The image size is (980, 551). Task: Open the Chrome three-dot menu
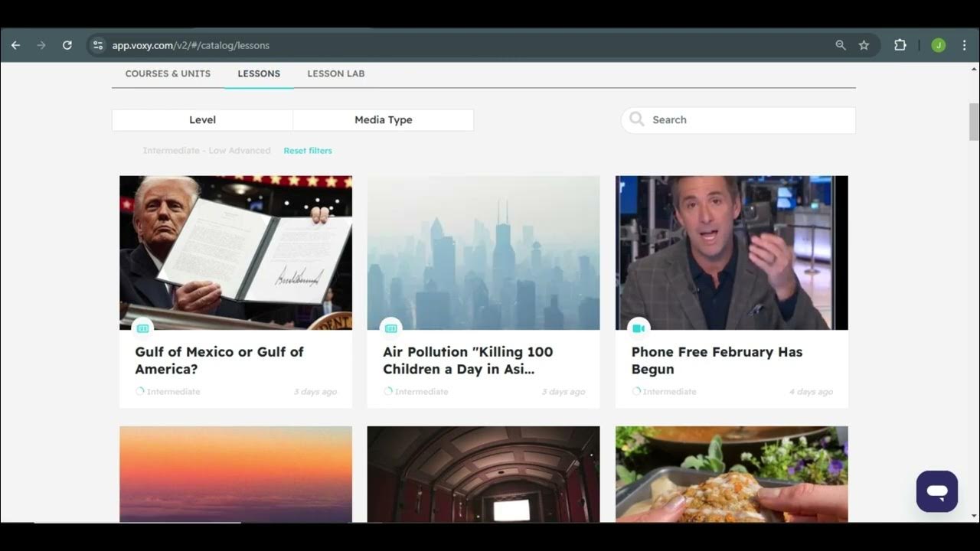964,45
